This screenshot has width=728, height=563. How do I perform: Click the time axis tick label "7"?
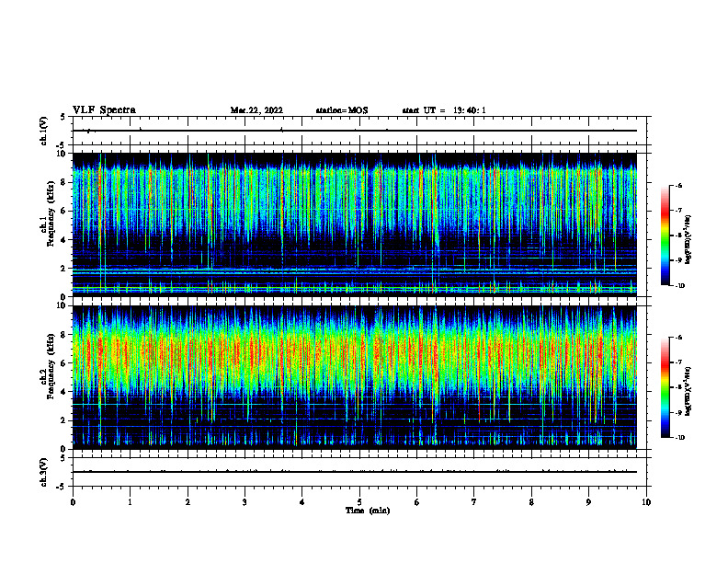pyautogui.click(x=474, y=502)
